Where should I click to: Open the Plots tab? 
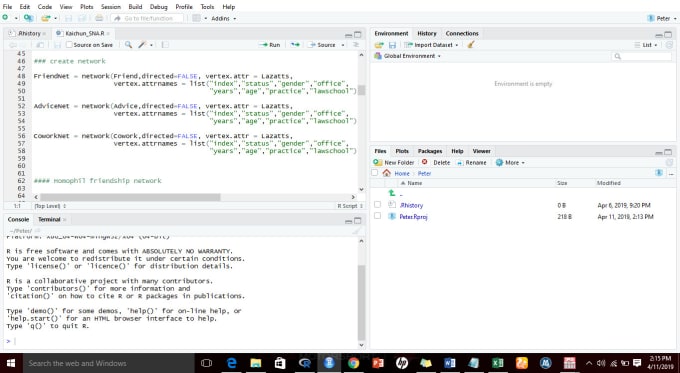402,151
